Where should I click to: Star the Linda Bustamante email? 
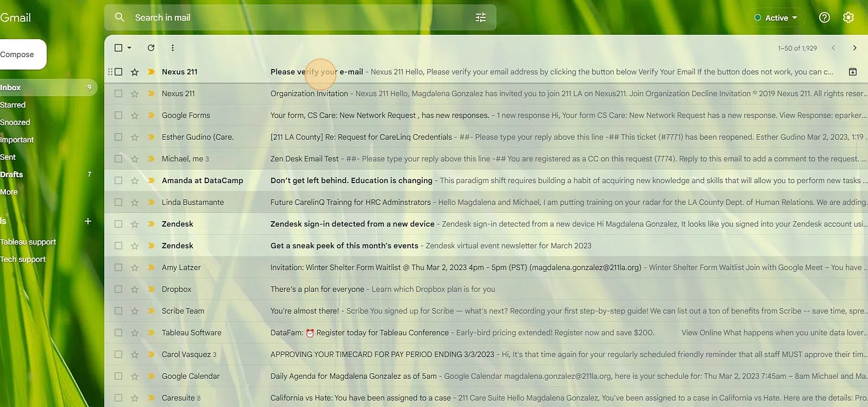135,202
